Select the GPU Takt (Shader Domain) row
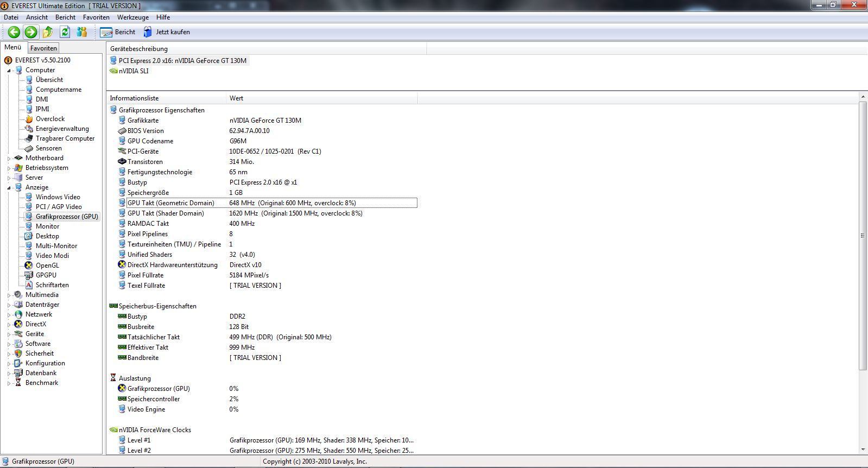Image resolution: width=868 pixels, height=468 pixels. [263, 213]
